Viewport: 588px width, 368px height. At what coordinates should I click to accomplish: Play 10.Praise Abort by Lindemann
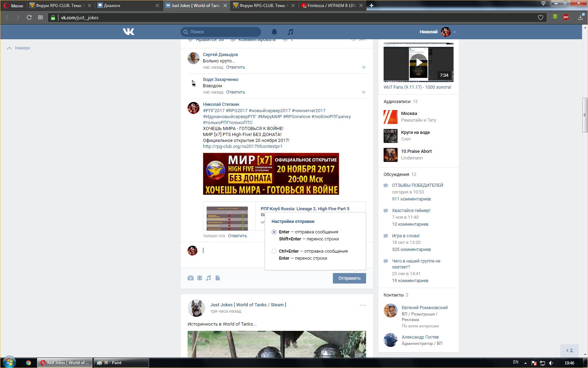click(391, 155)
